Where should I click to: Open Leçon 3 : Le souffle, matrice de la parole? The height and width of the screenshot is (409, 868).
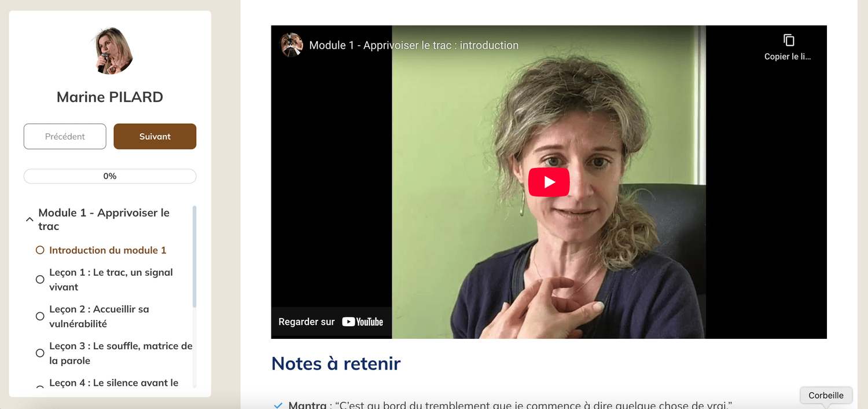tap(120, 353)
